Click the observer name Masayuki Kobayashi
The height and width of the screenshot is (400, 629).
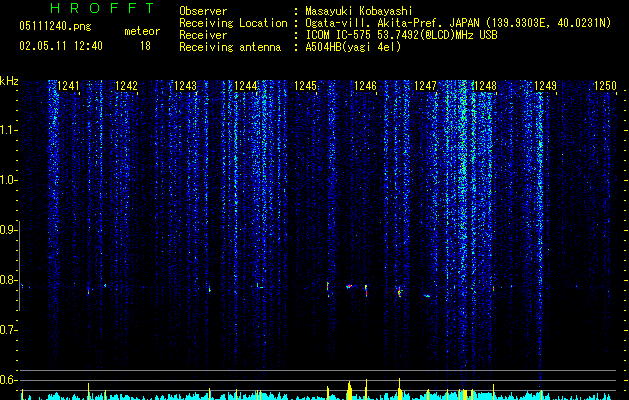coord(359,11)
